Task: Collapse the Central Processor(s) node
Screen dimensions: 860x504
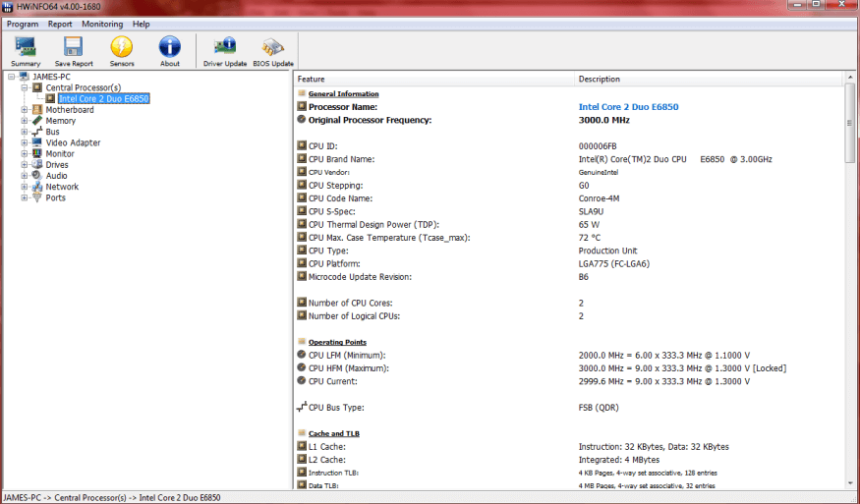Action: [x=25, y=87]
